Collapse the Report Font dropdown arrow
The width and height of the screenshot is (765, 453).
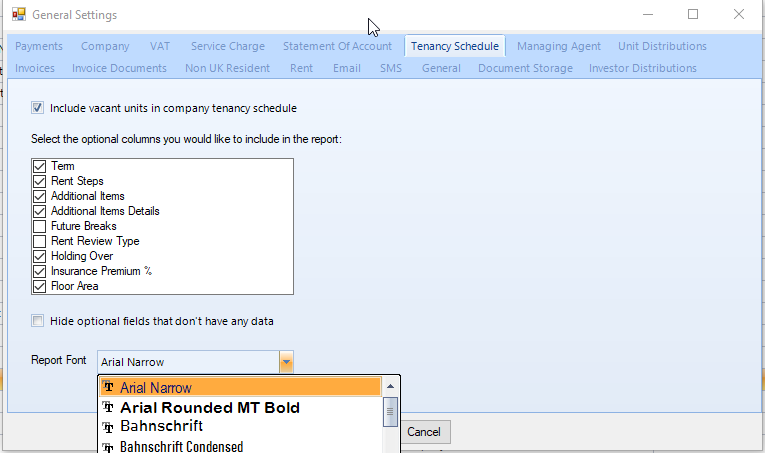point(286,362)
